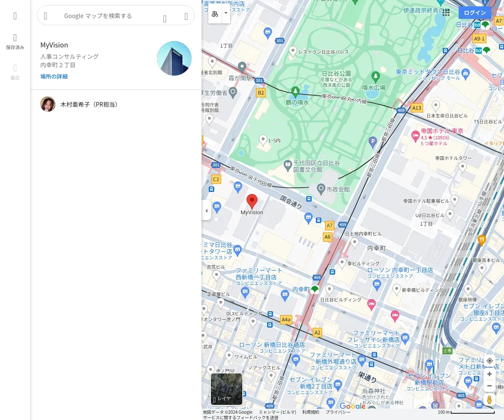Click the 新幸橋ビルディング pin
The height and width of the screenshot is (420, 504).
(396, 289)
